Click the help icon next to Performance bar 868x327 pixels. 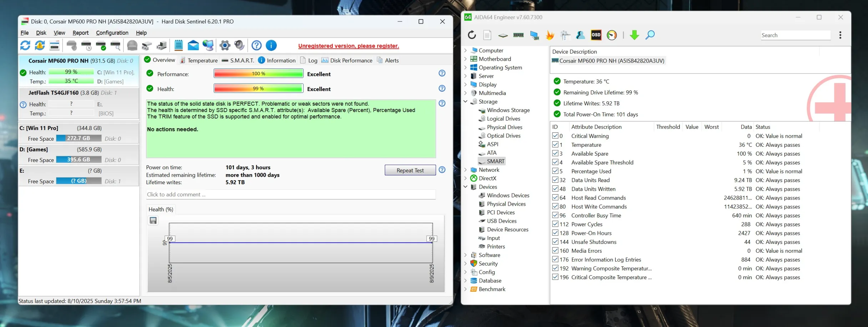pos(442,73)
